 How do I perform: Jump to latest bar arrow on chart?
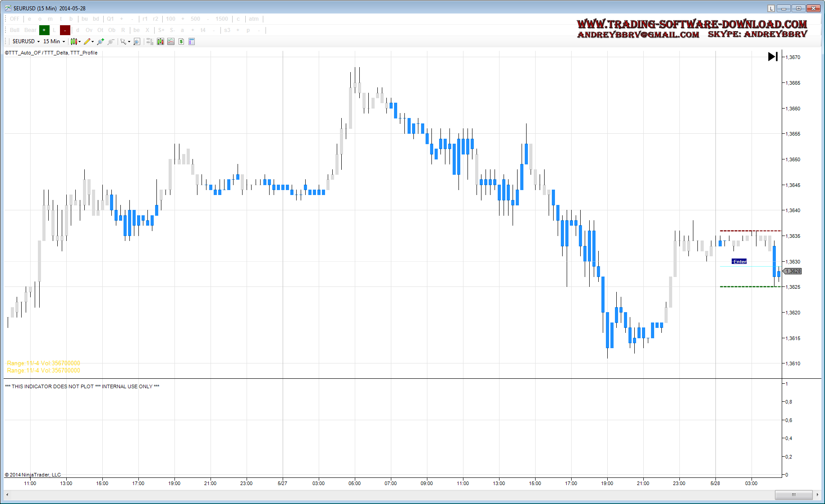[x=773, y=56]
